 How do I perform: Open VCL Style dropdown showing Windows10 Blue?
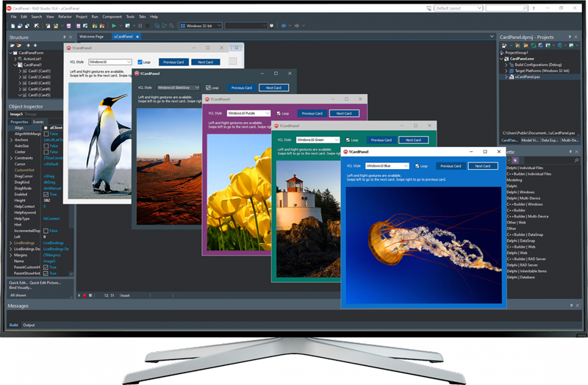coord(387,166)
